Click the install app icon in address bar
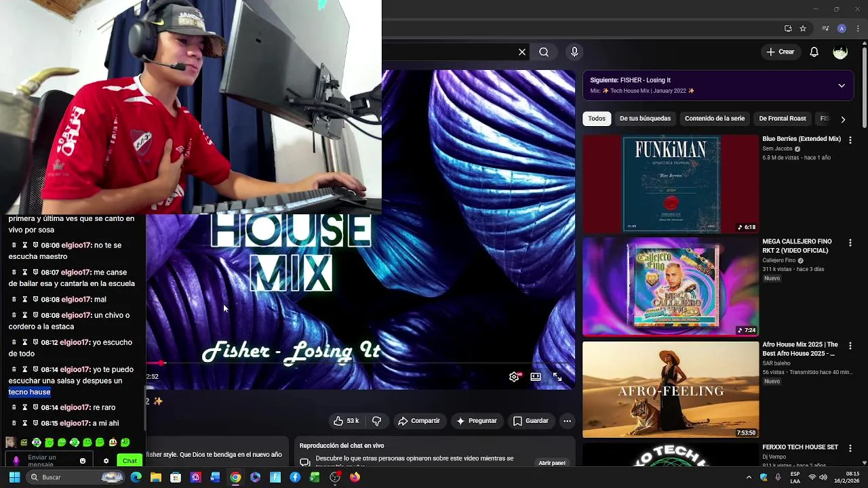Viewport: 868px width, 488px height. [x=788, y=28]
